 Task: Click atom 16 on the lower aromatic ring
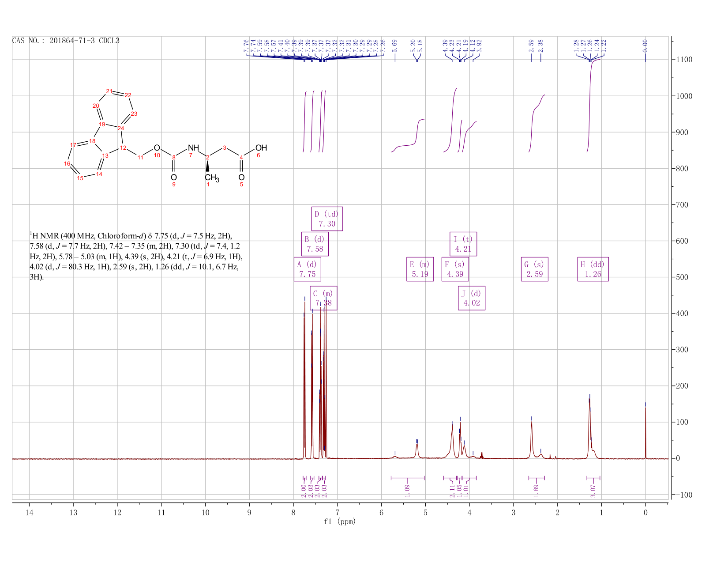(x=67, y=163)
